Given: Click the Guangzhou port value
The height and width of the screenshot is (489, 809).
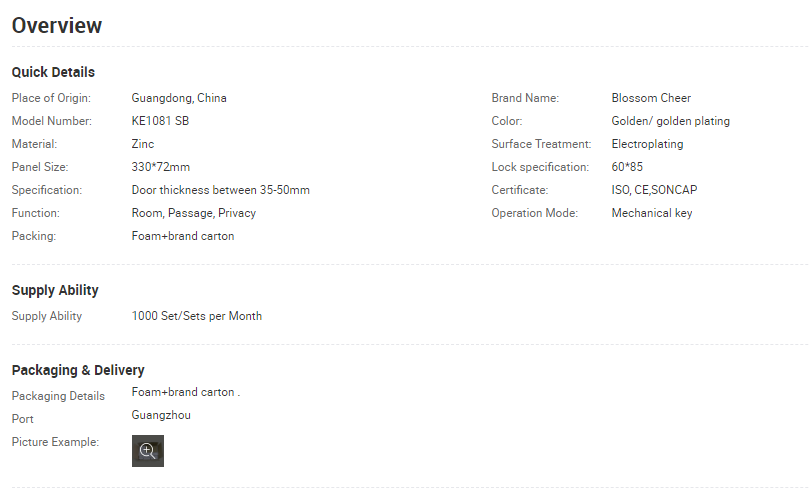Looking at the screenshot, I should pos(161,415).
